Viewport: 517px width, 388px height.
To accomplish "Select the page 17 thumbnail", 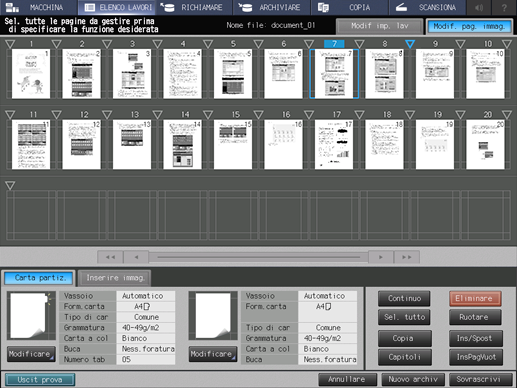I will pyautogui.click(x=334, y=145).
